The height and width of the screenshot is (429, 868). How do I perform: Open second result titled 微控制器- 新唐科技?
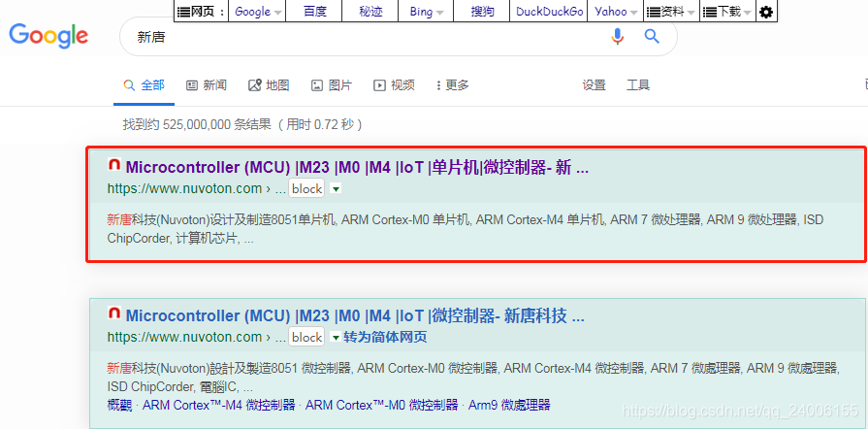point(355,316)
